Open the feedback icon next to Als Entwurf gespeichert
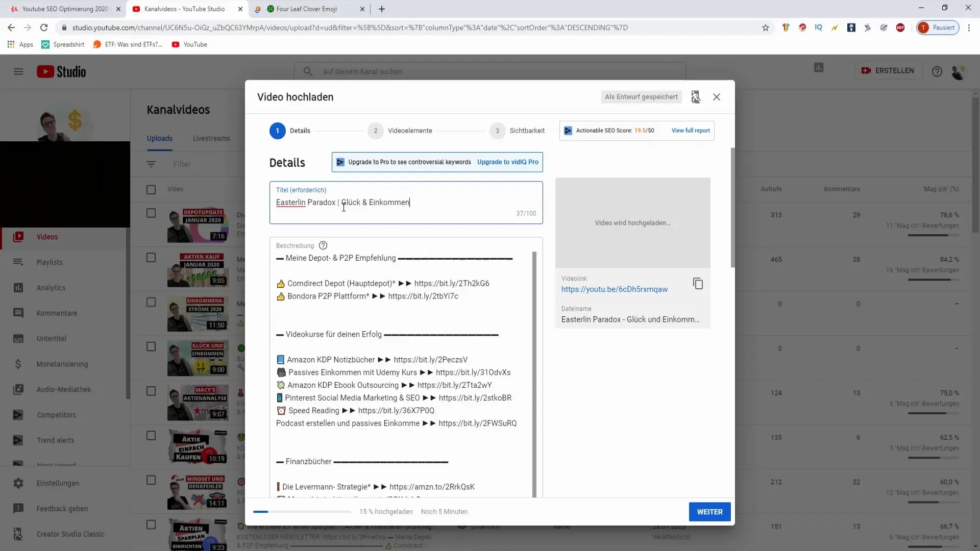The width and height of the screenshot is (980, 551). (x=696, y=97)
